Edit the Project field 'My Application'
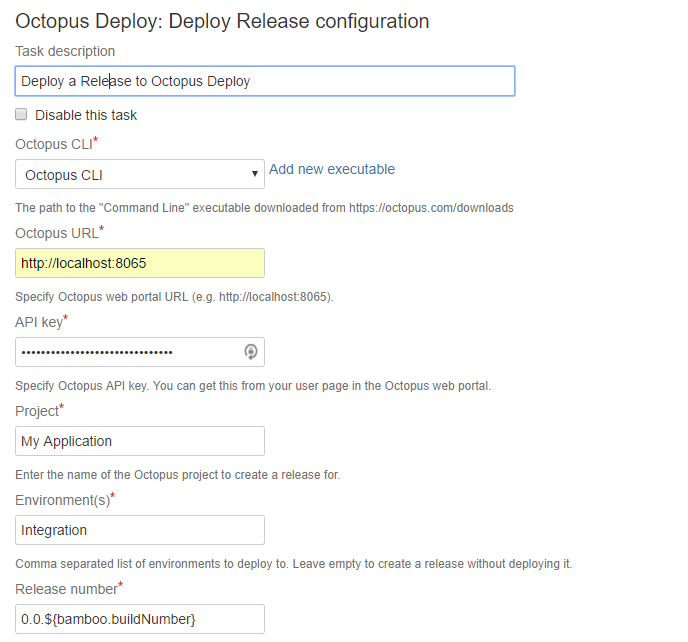 140,441
